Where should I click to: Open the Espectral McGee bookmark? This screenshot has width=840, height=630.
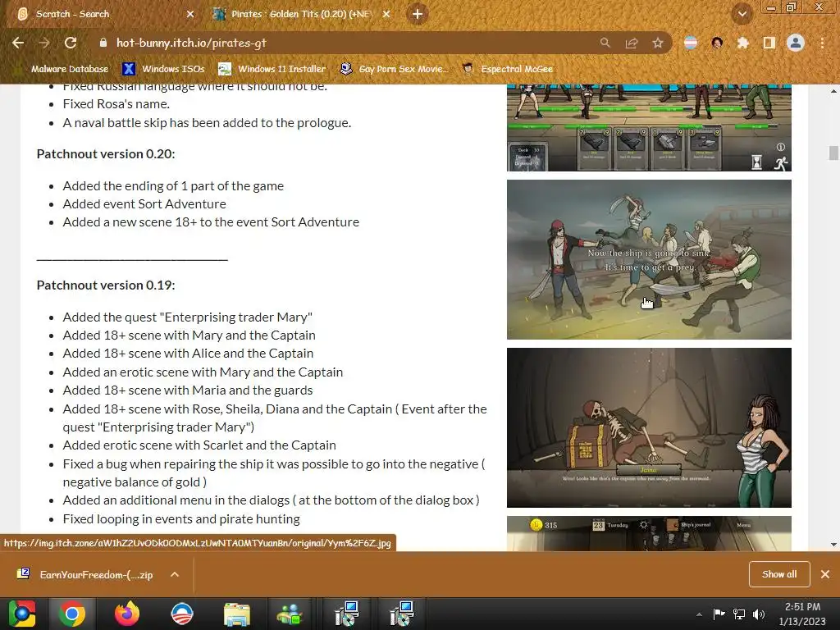507,69
